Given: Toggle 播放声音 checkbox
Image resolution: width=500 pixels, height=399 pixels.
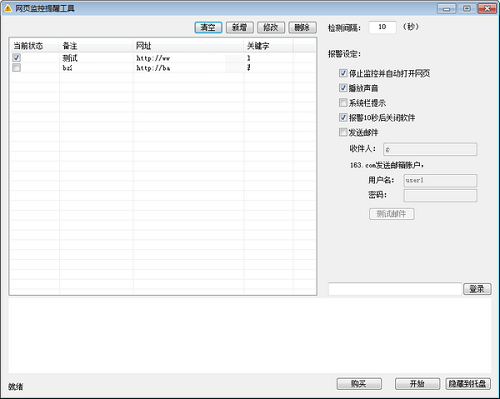Looking at the screenshot, I should [x=343, y=88].
